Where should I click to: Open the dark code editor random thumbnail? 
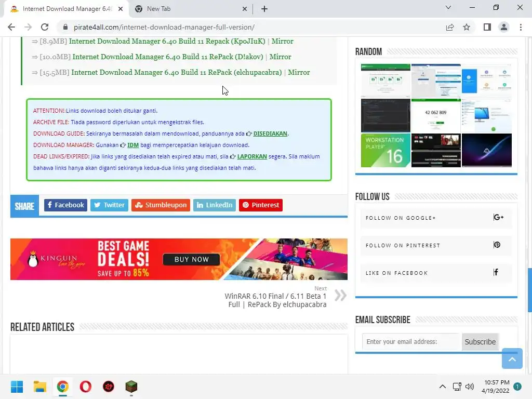(x=385, y=115)
